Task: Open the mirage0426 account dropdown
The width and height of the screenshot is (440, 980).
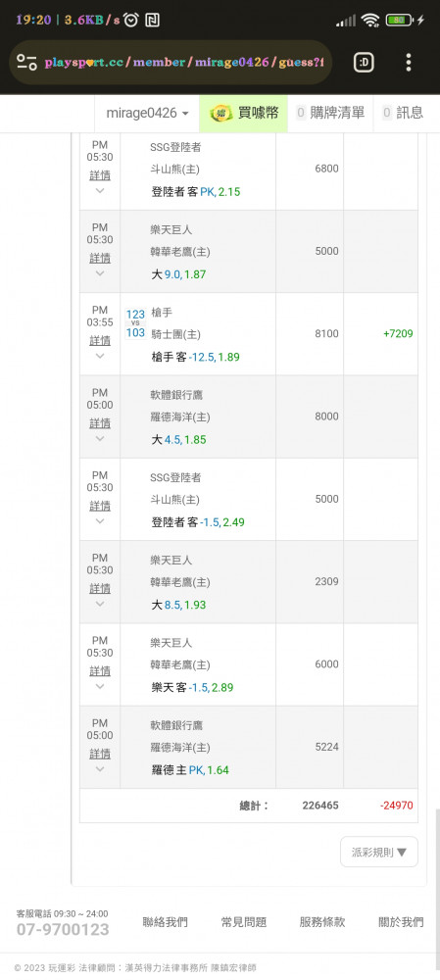Action: pos(148,113)
